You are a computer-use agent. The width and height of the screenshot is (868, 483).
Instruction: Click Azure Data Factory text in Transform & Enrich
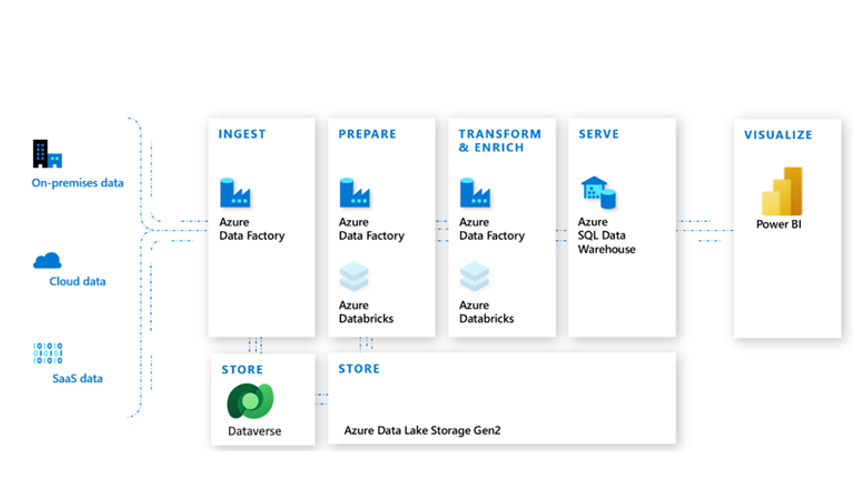click(x=492, y=229)
